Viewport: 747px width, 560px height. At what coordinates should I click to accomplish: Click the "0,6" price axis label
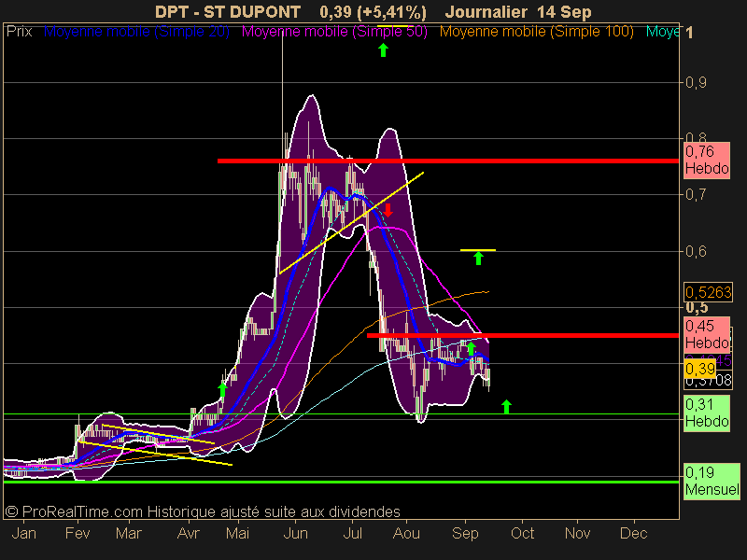pyautogui.click(x=696, y=251)
